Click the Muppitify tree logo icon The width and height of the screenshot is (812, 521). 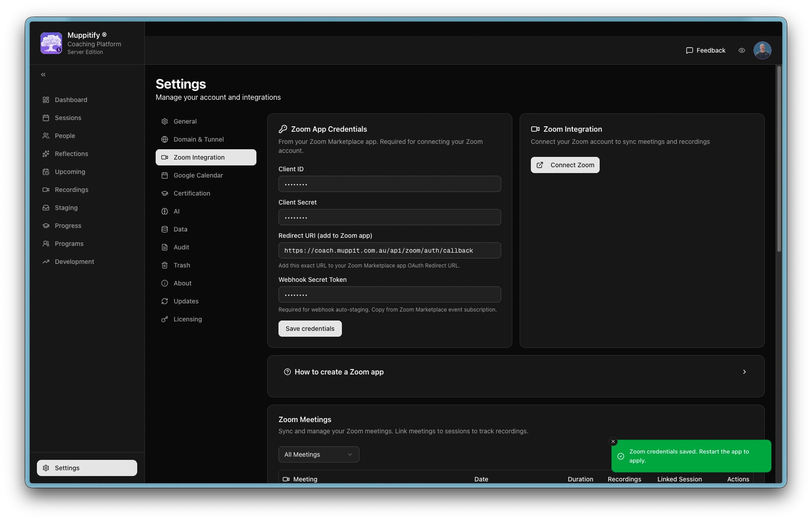tap(51, 43)
